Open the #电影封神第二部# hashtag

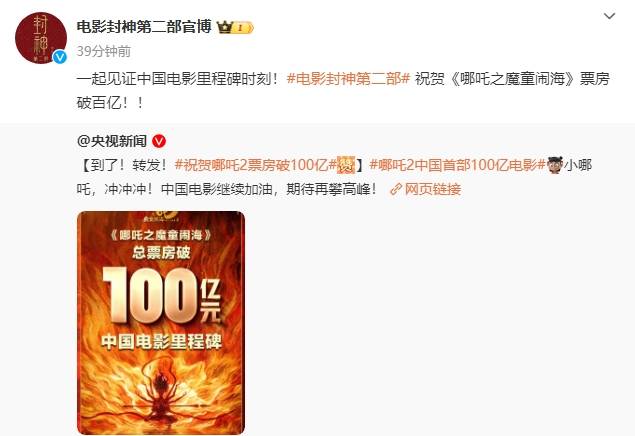pyautogui.click(x=349, y=79)
